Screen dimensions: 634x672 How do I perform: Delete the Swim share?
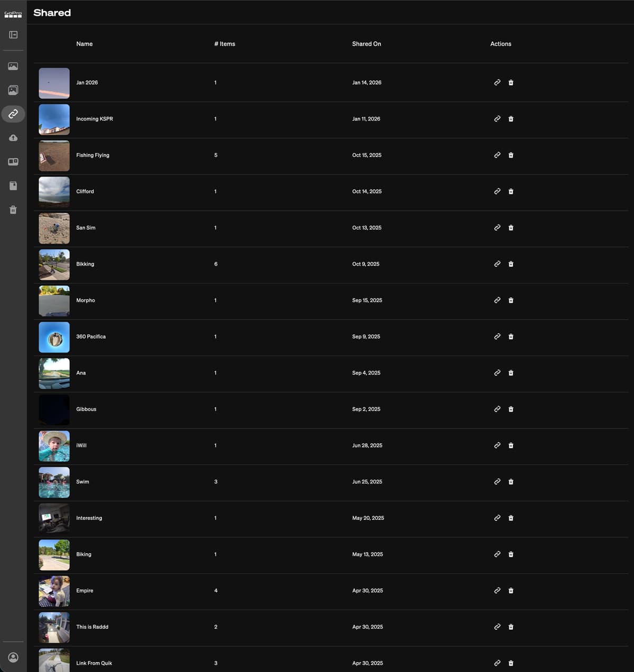[511, 482]
